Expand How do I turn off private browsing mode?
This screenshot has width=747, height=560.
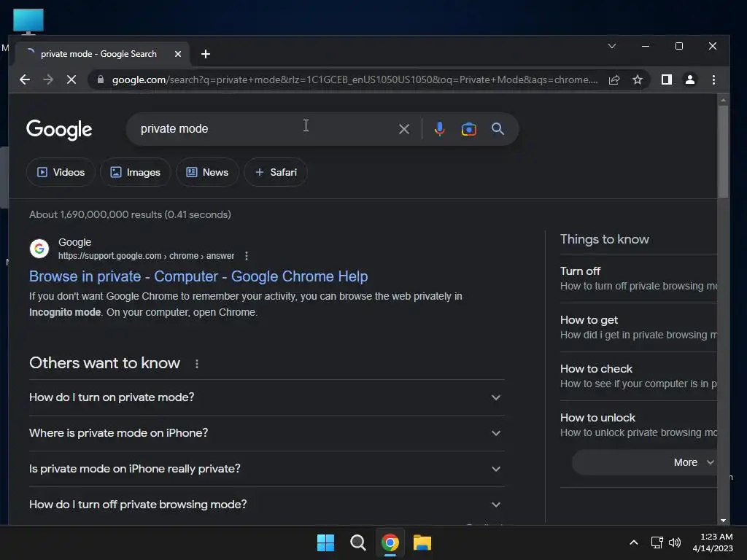coord(267,505)
